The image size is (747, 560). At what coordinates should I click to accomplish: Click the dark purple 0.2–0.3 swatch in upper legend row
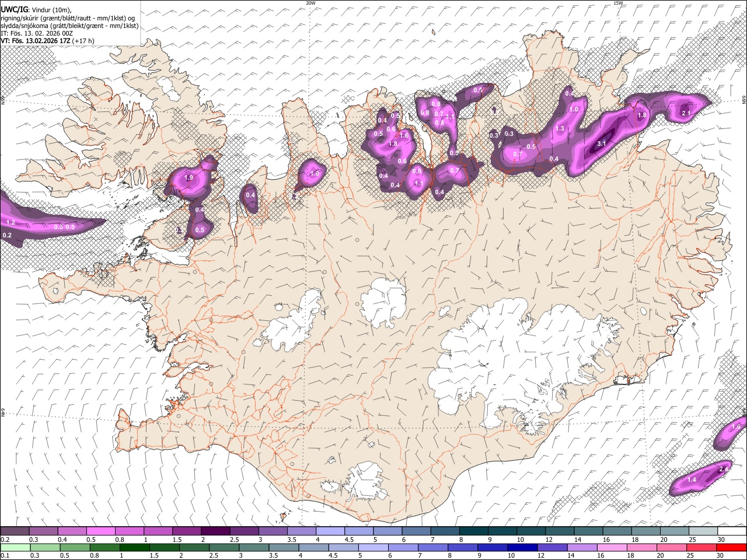[15, 531]
